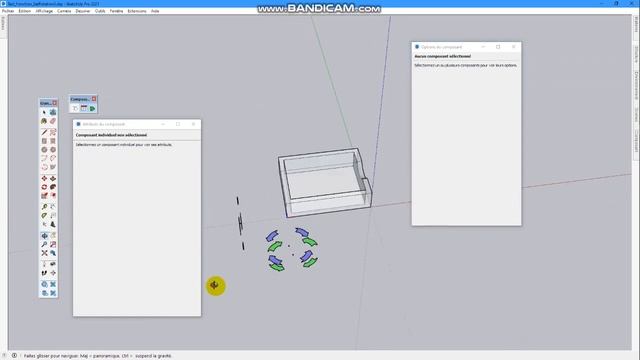Pick the Eraser tool
The height and width of the screenshot is (360, 640).
53,121
